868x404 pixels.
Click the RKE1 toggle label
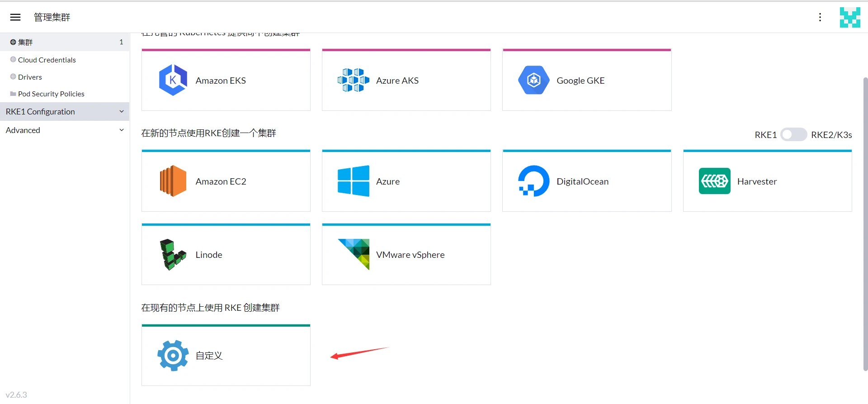[x=765, y=135]
